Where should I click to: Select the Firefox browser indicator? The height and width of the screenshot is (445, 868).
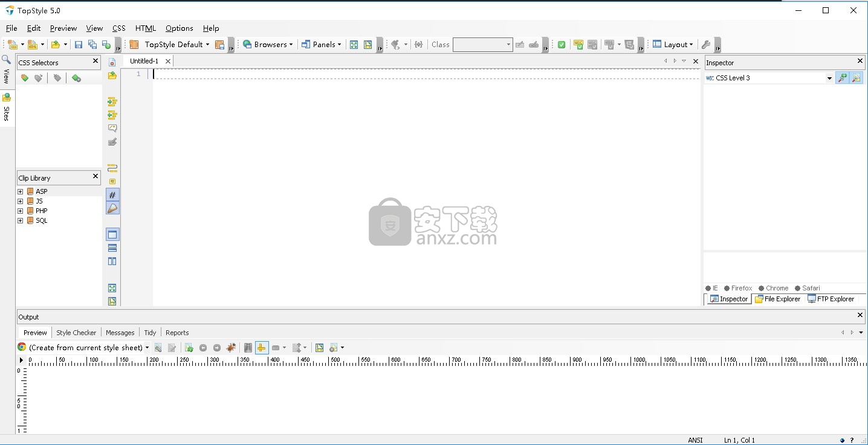coord(738,288)
